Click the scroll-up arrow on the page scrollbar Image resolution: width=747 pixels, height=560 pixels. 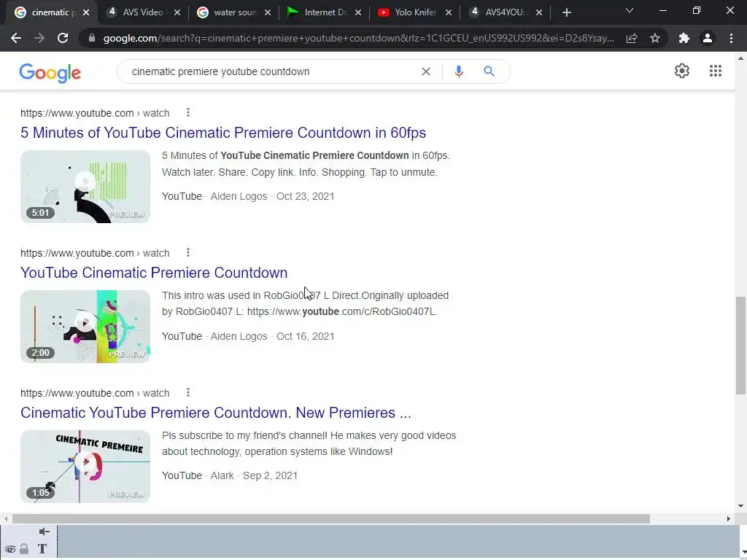click(x=740, y=58)
